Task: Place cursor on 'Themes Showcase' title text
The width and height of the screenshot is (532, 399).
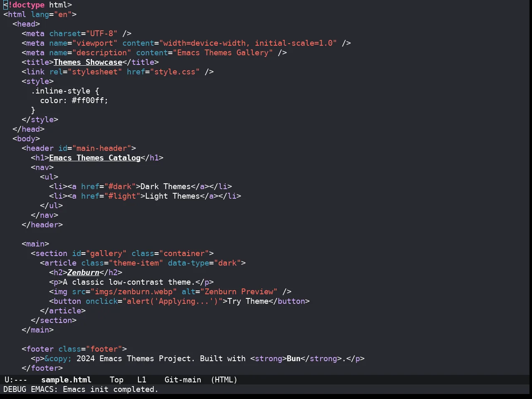Action: click(88, 62)
